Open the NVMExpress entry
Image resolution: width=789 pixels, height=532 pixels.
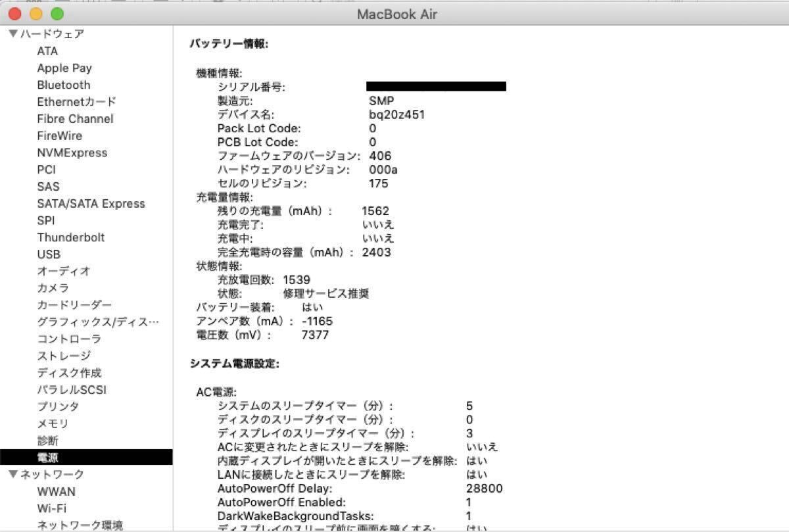pos(72,153)
